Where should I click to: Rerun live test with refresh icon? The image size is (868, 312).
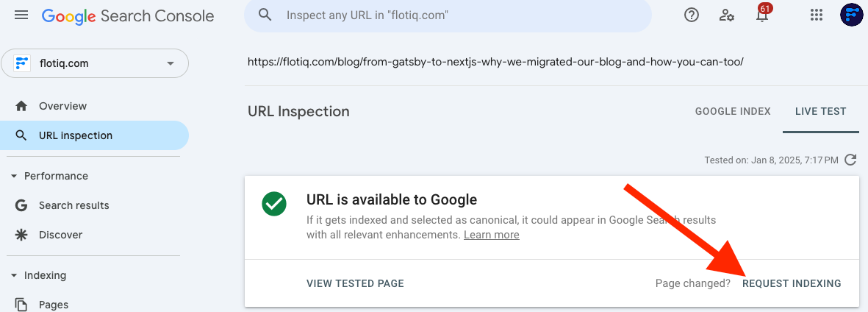(850, 160)
